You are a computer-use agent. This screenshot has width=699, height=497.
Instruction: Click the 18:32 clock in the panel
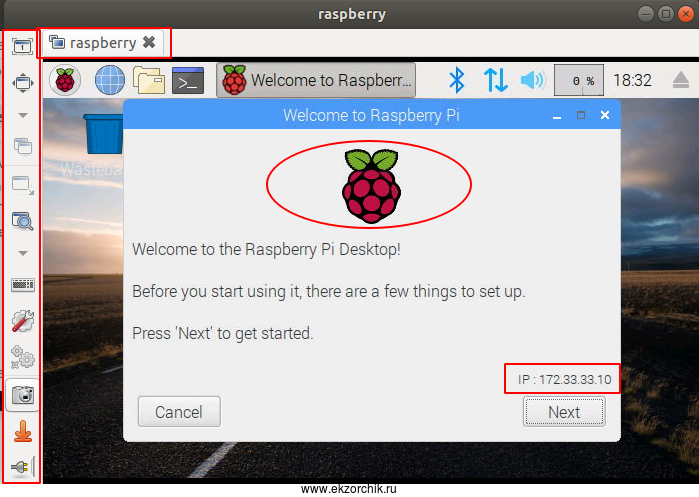(632, 80)
